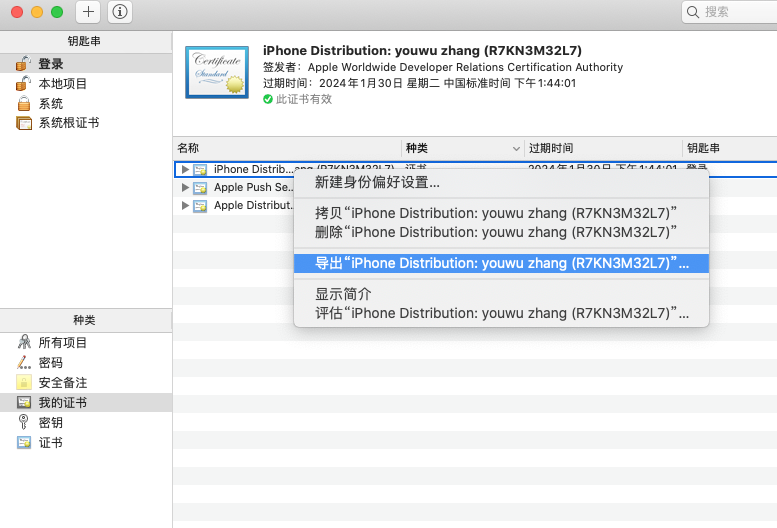Click the key icon beside 密钥
777x528 pixels.
pos(23,422)
